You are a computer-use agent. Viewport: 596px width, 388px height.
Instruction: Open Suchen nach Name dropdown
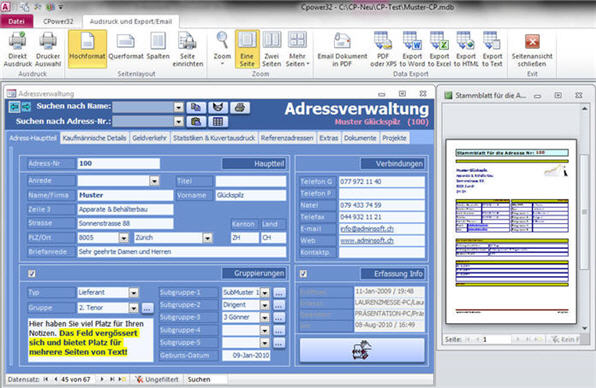pos(179,108)
